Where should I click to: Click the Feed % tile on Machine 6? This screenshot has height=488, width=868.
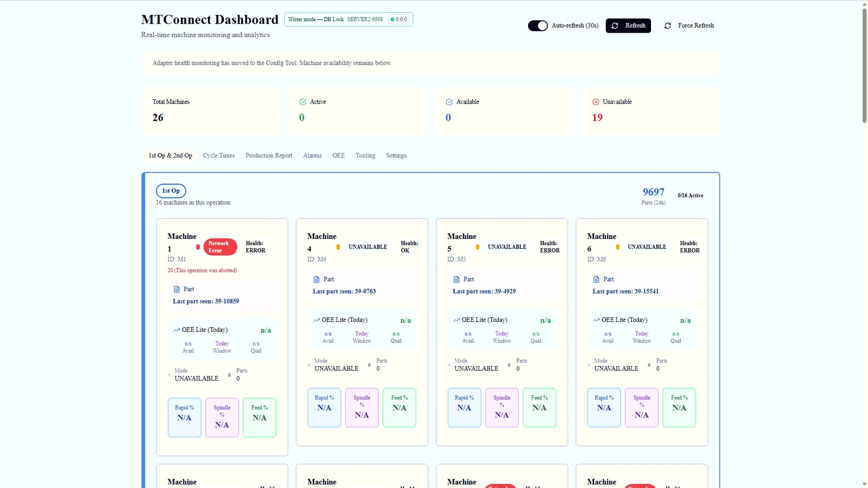pos(679,408)
